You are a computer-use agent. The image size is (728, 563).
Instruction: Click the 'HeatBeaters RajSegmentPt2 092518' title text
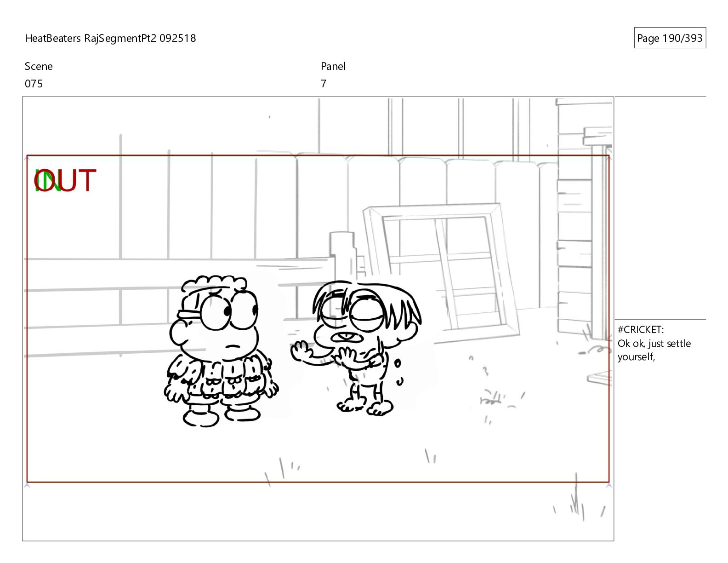pos(110,38)
